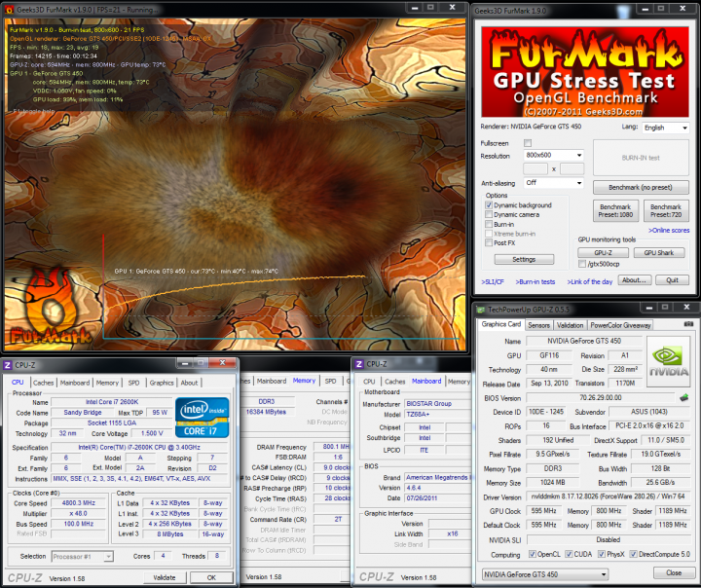Open the >SLI/CF link
701x588 pixels.
pos(493,281)
